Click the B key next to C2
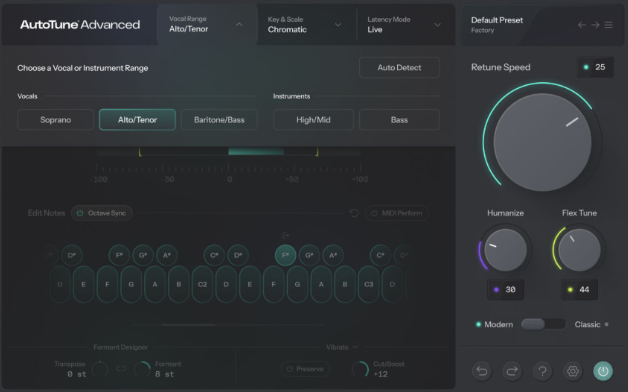628x392 pixels. click(x=179, y=284)
